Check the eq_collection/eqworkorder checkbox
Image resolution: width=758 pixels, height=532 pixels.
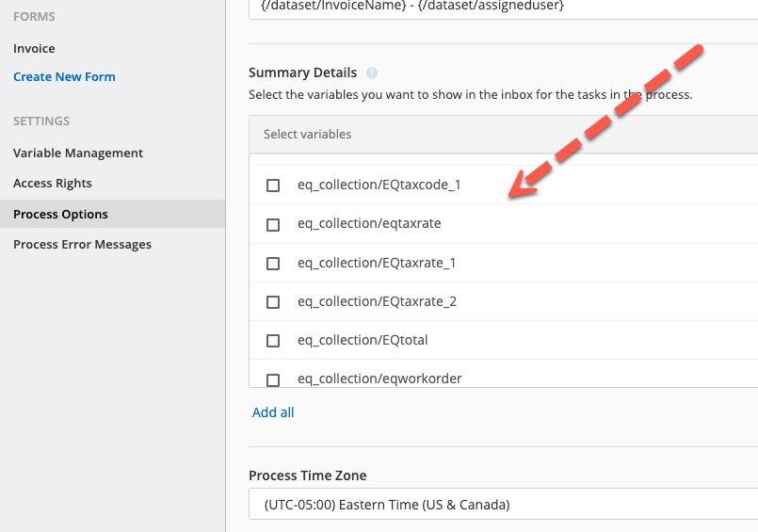pyautogui.click(x=273, y=379)
